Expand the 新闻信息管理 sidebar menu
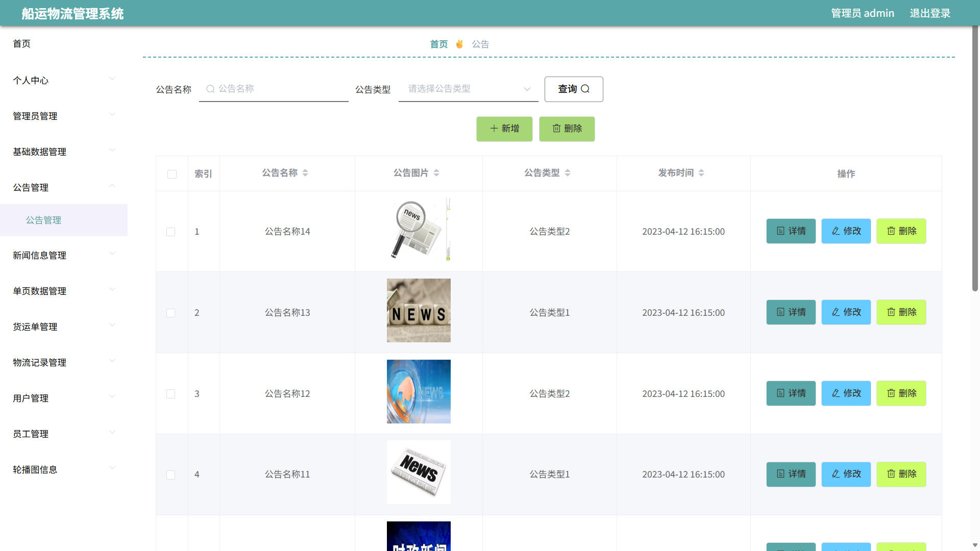 [64, 255]
